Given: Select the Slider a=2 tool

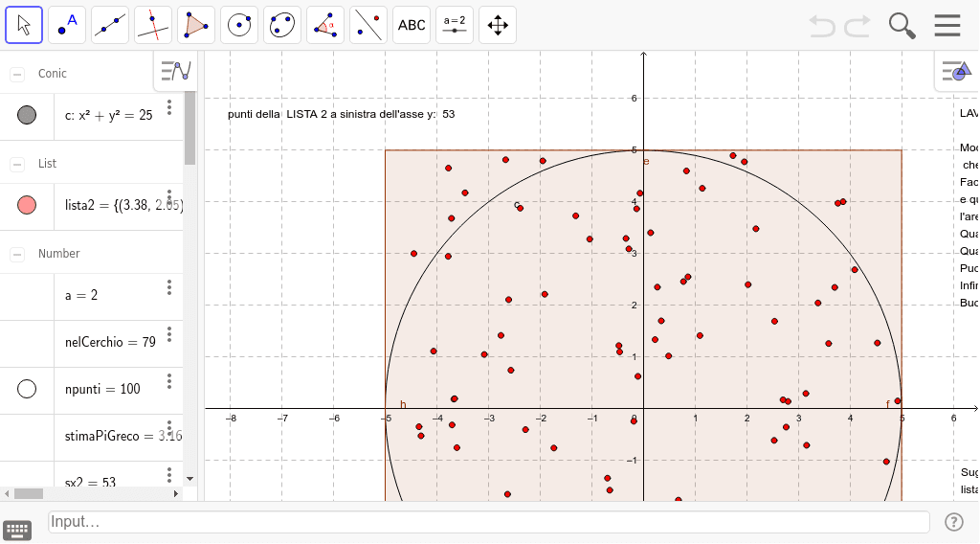Looking at the screenshot, I should 455,25.
